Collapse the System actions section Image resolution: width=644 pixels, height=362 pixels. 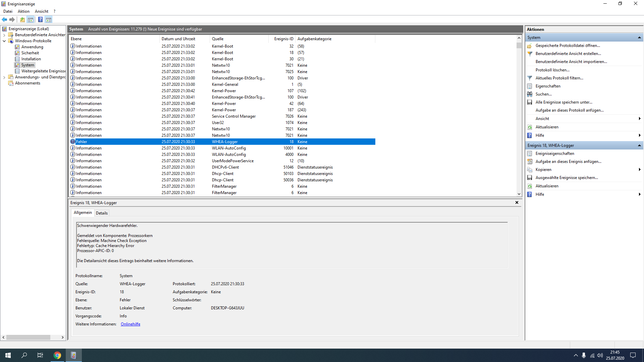[x=639, y=38]
